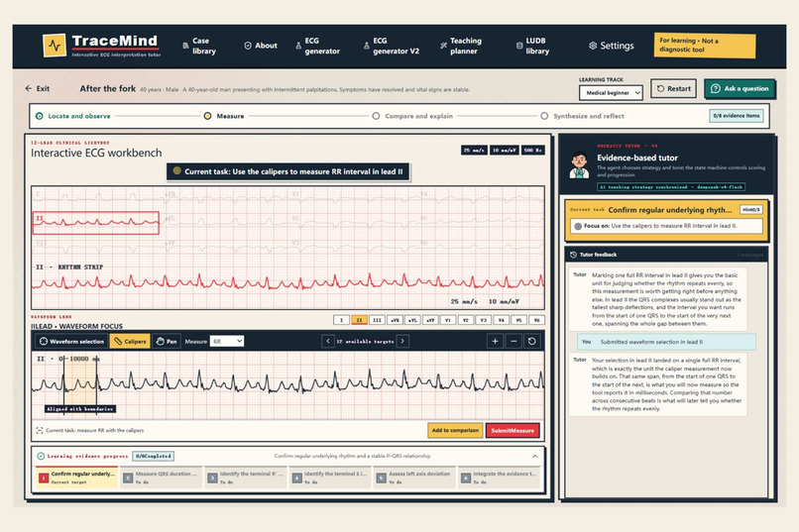Open Settings from the top bar

coord(612,46)
